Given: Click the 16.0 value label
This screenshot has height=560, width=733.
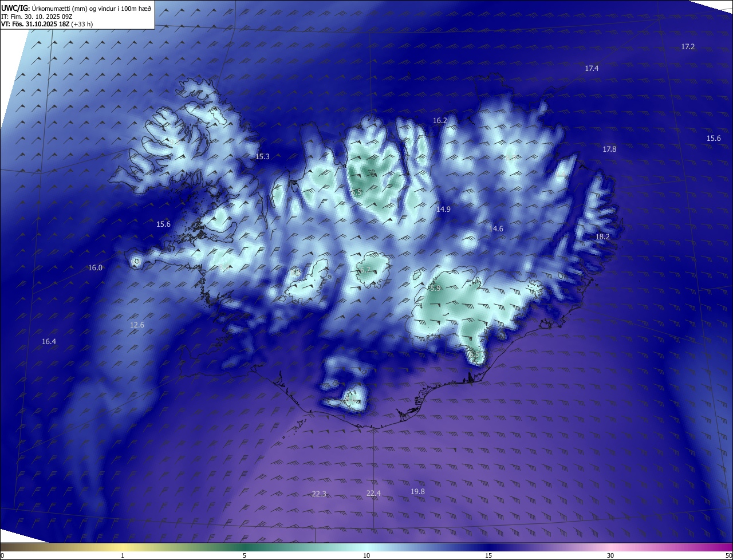Looking at the screenshot, I should pyautogui.click(x=95, y=267).
